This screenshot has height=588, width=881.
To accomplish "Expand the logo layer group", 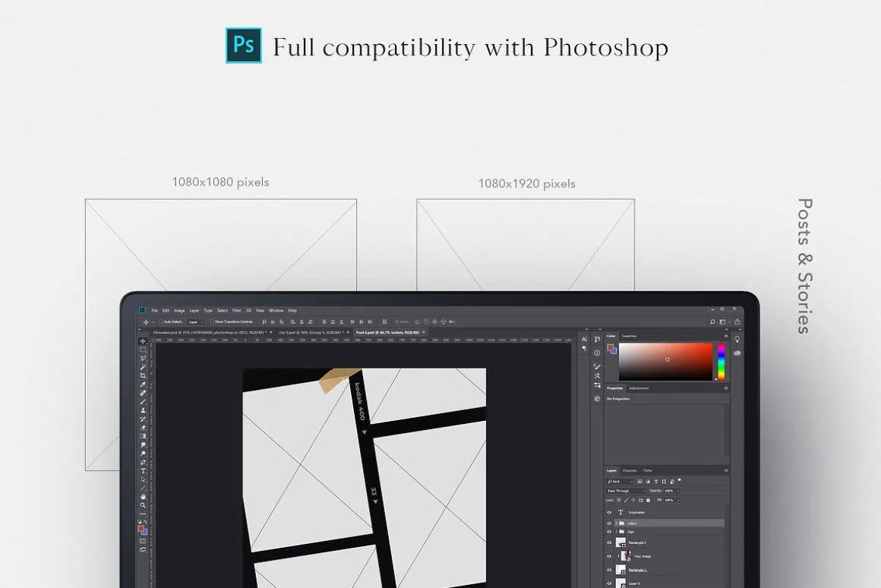I will coord(617,532).
